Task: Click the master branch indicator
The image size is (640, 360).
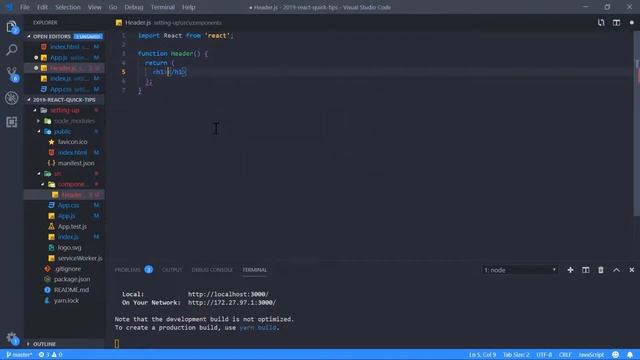Action: point(19,355)
